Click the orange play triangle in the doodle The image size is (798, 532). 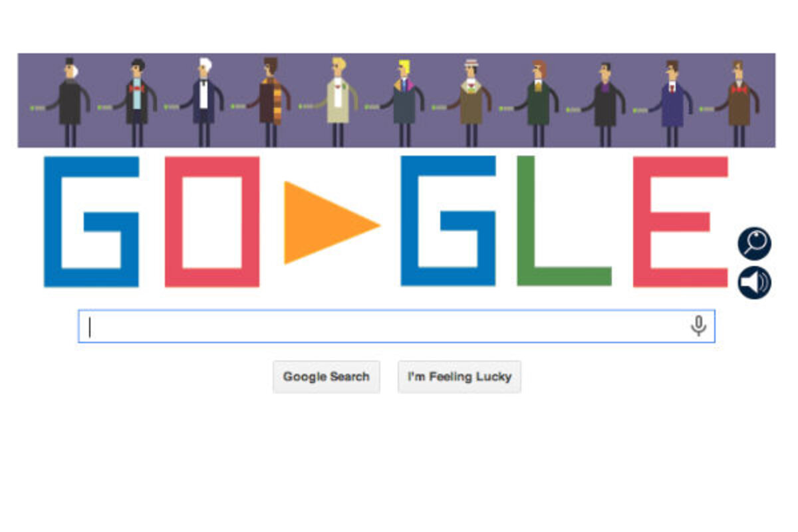tap(325, 223)
